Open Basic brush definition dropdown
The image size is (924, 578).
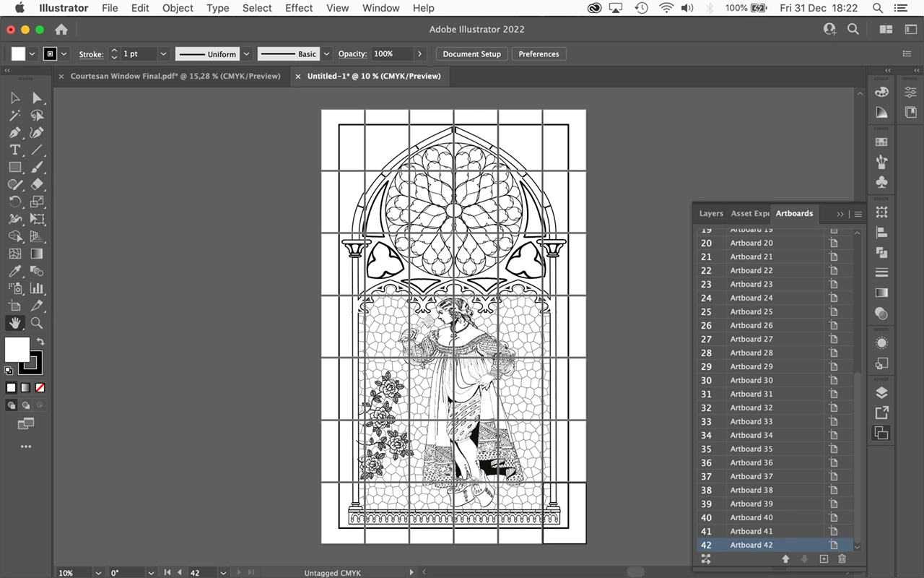(x=327, y=54)
